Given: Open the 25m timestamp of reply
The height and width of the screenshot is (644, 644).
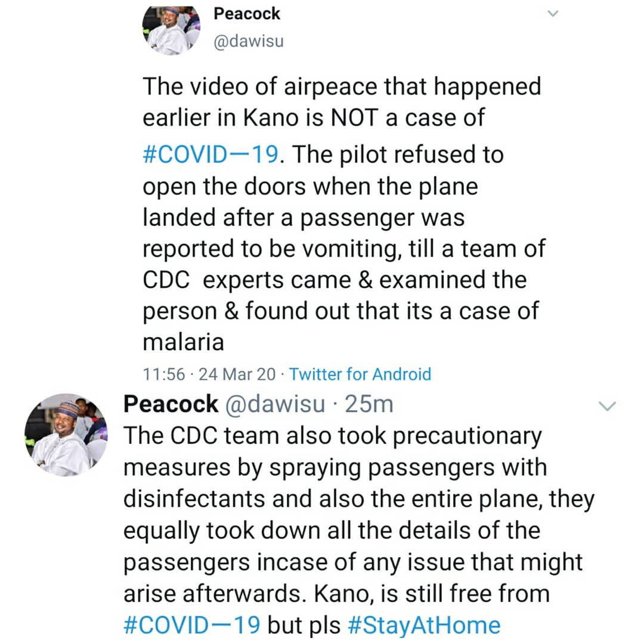Looking at the screenshot, I should click(369, 404).
